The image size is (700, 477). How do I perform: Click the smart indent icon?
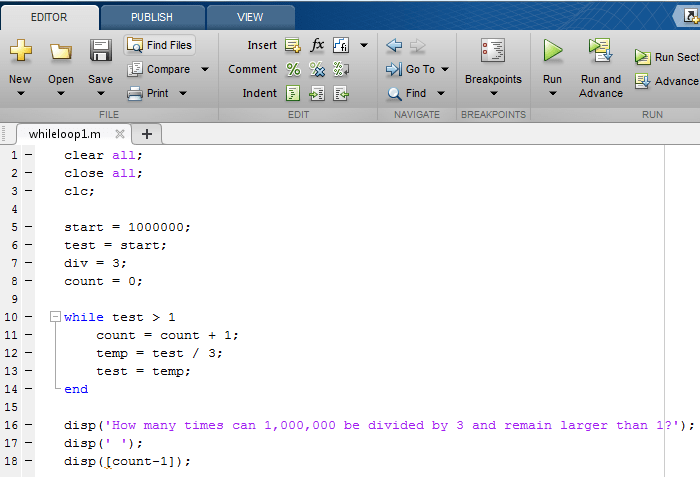pyautogui.click(x=293, y=93)
